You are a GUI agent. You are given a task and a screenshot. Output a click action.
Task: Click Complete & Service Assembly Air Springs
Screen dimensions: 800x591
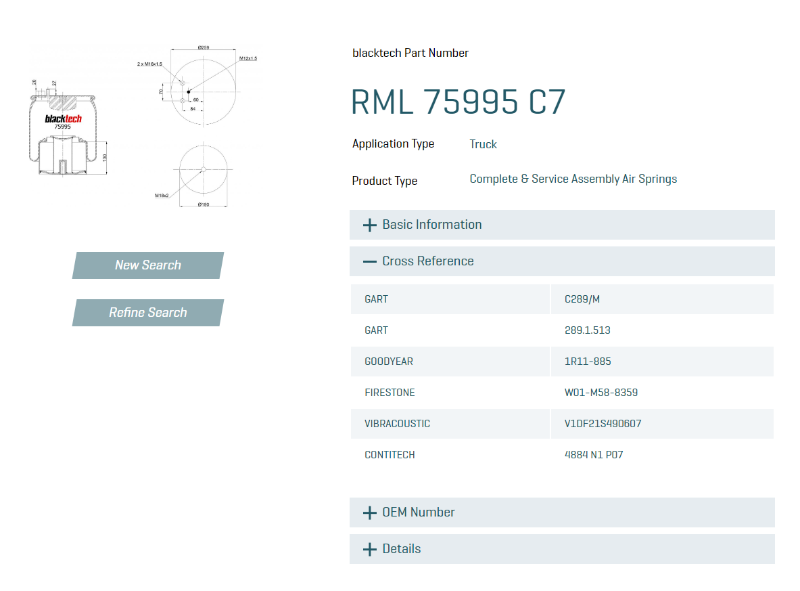click(573, 179)
